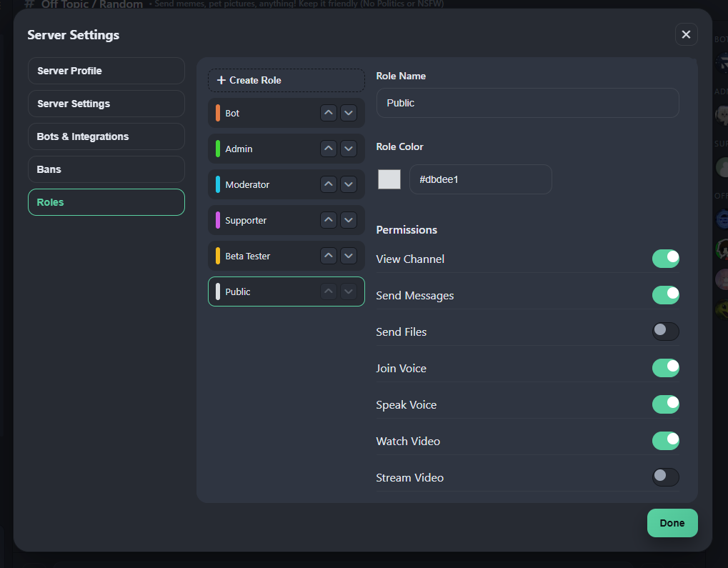This screenshot has width=728, height=568.
Task: Enable the Stream Video permission
Action: 665,477
